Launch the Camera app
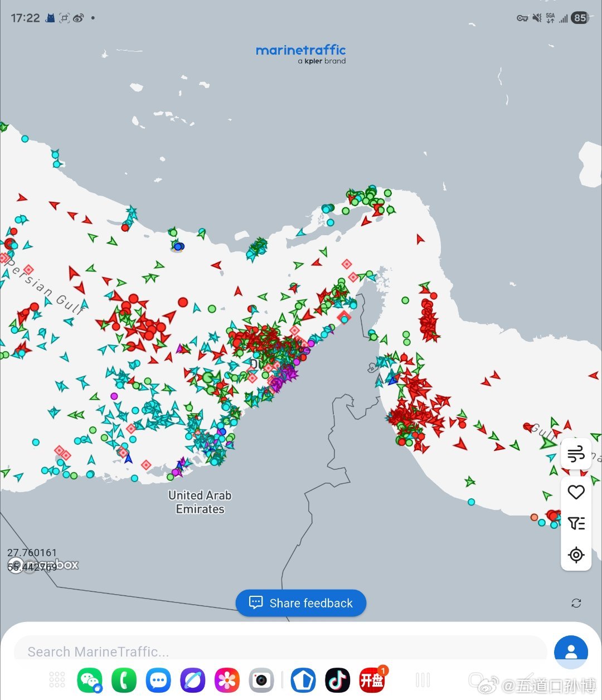 click(261, 680)
